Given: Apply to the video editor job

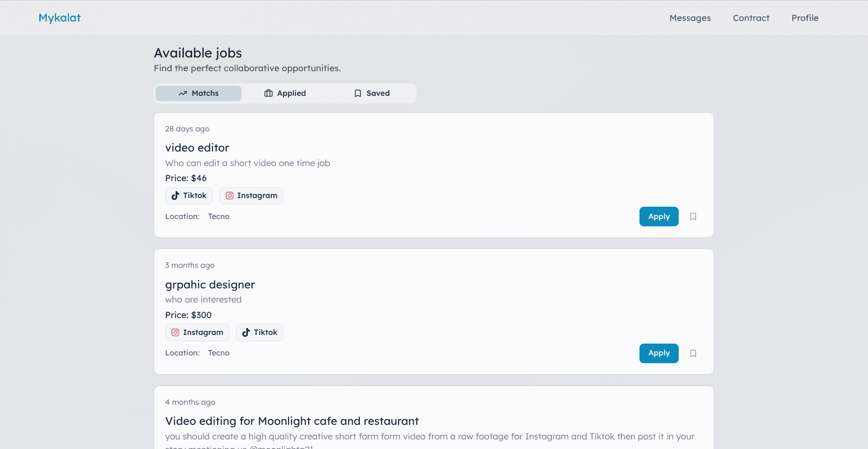Looking at the screenshot, I should (x=659, y=217).
